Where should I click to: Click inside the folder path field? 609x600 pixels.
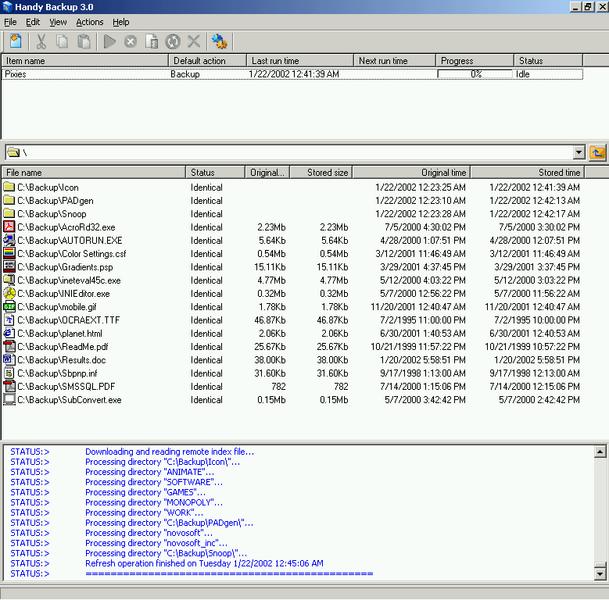(x=289, y=152)
